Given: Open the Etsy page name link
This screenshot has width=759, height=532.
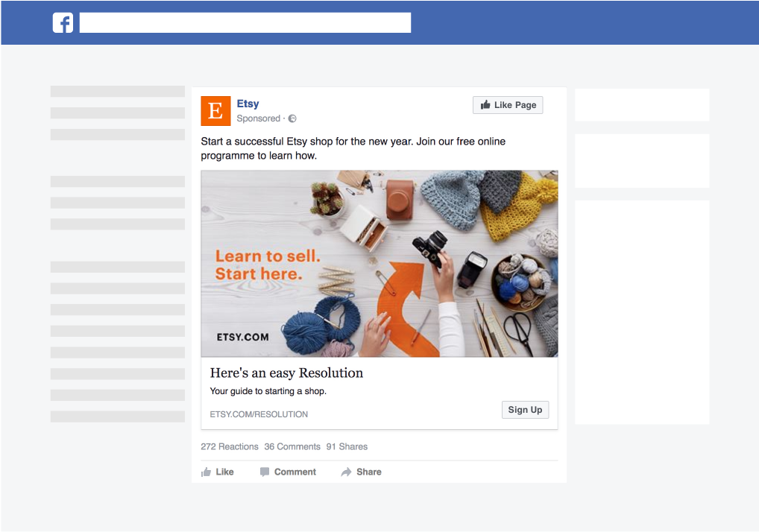Looking at the screenshot, I should (x=248, y=104).
